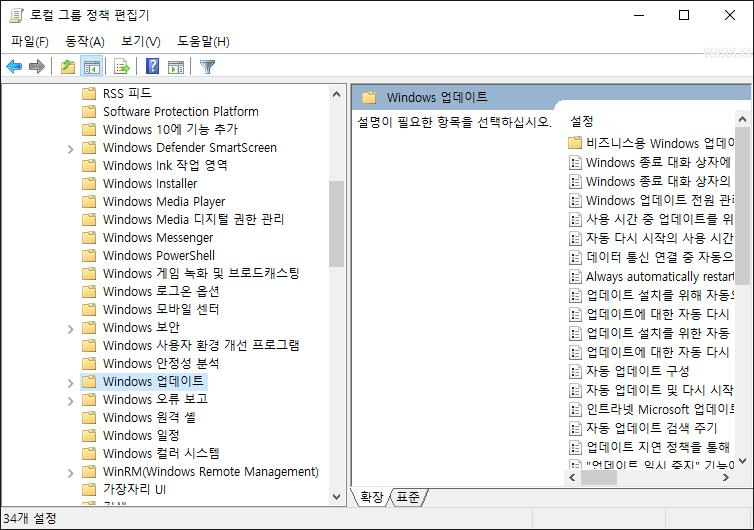The image size is (754, 530).
Task: Click settings list scroll left arrow
Action: [572, 478]
